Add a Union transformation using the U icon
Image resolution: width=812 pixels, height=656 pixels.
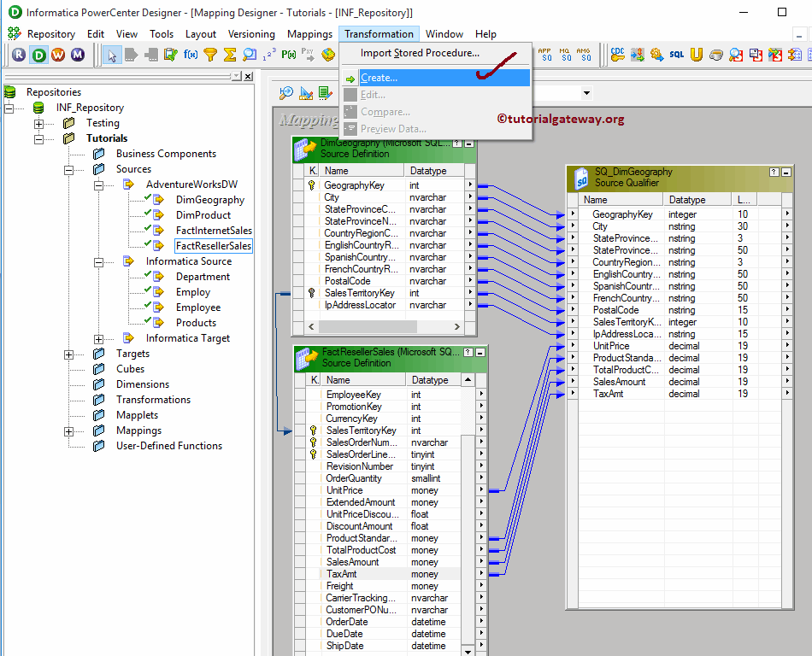tap(694, 54)
